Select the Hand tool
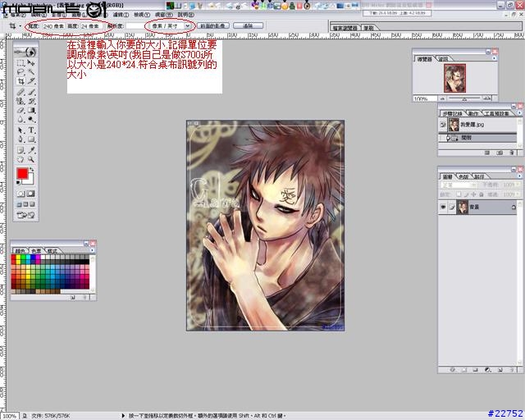The height and width of the screenshot is (420, 525). [21, 159]
